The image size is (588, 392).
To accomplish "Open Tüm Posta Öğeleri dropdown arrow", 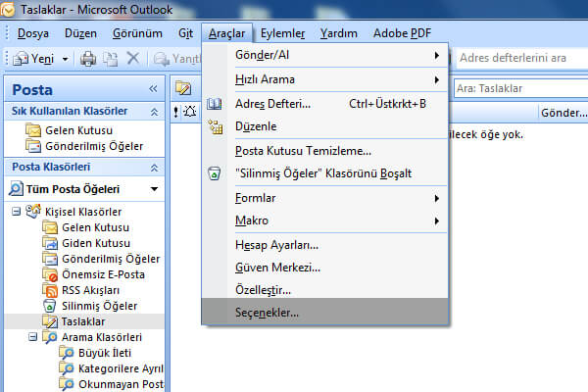I will [x=154, y=189].
